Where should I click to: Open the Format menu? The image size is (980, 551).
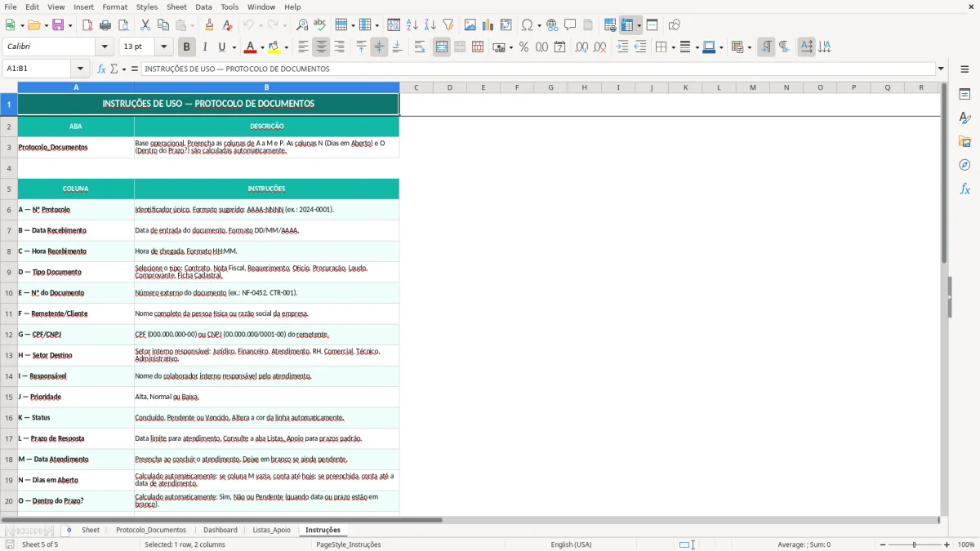114,7
